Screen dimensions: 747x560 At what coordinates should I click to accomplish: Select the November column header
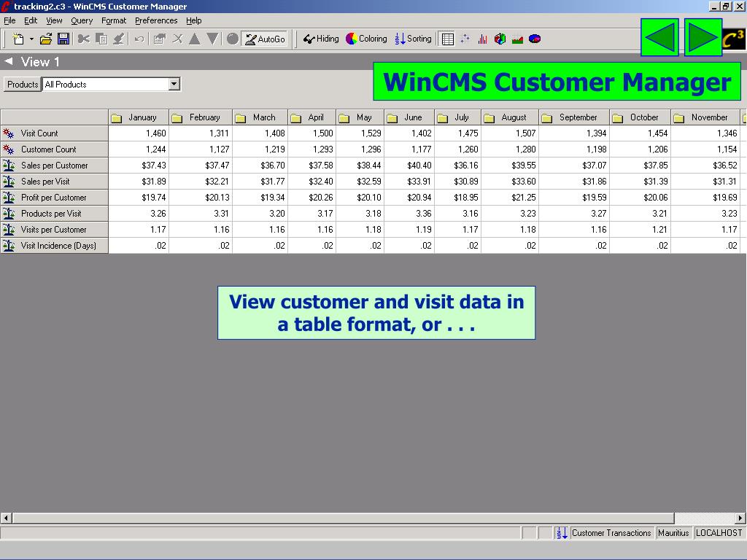tap(705, 117)
